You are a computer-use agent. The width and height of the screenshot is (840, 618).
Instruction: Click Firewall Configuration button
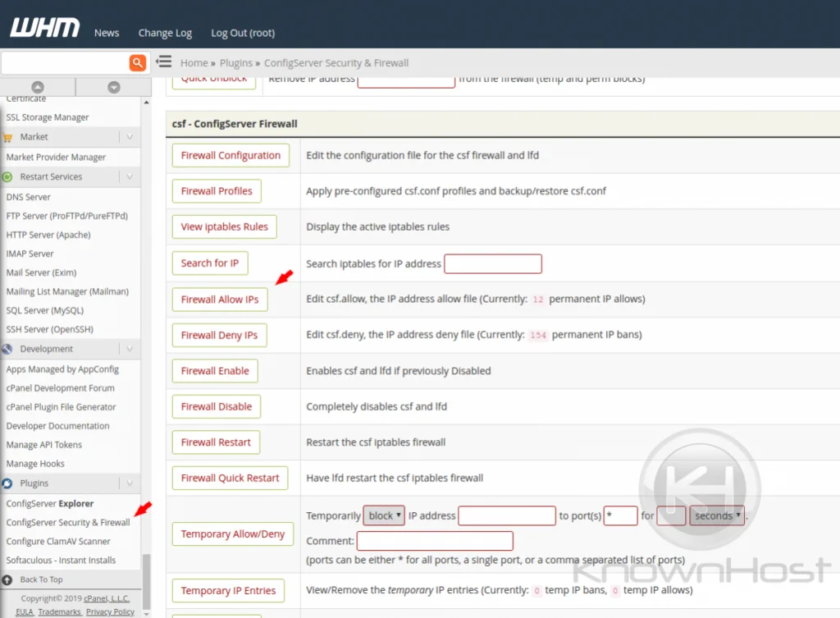point(231,155)
